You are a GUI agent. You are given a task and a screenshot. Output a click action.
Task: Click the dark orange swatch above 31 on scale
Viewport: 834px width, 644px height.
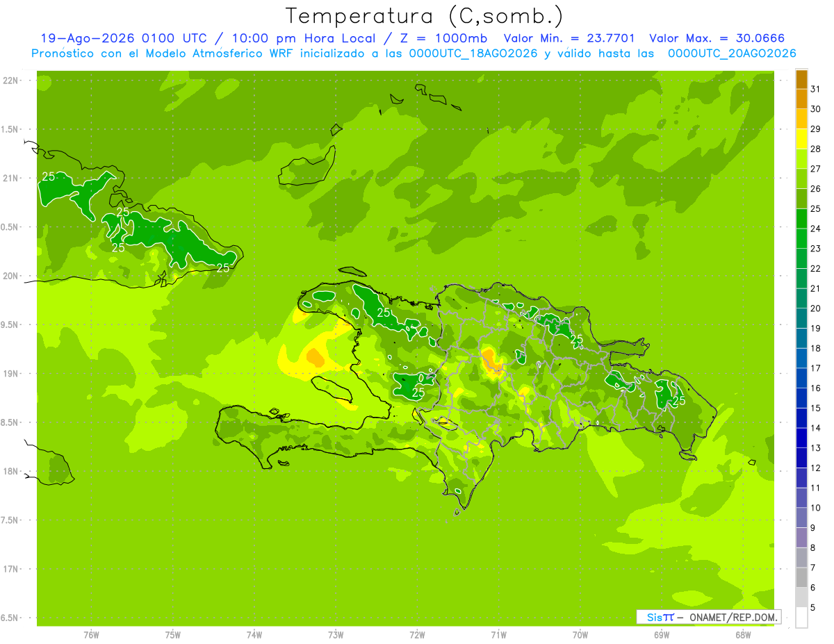point(801,79)
